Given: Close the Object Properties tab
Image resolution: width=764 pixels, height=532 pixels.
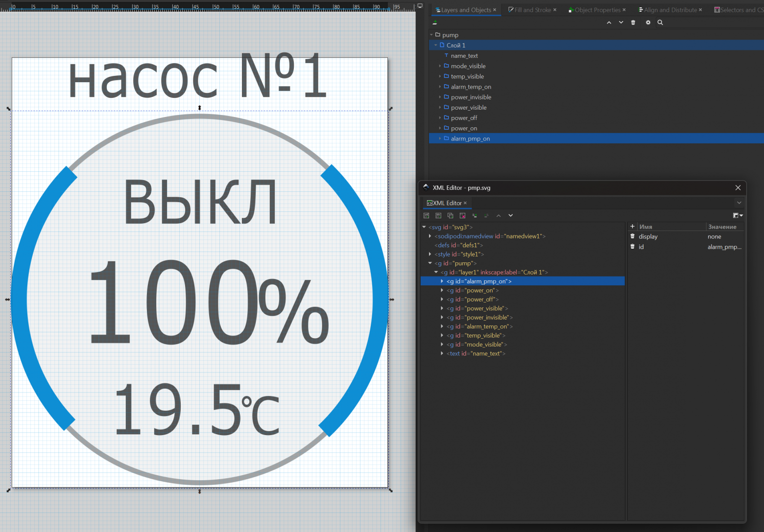Looking at the screenshot, I should point(624,10).
